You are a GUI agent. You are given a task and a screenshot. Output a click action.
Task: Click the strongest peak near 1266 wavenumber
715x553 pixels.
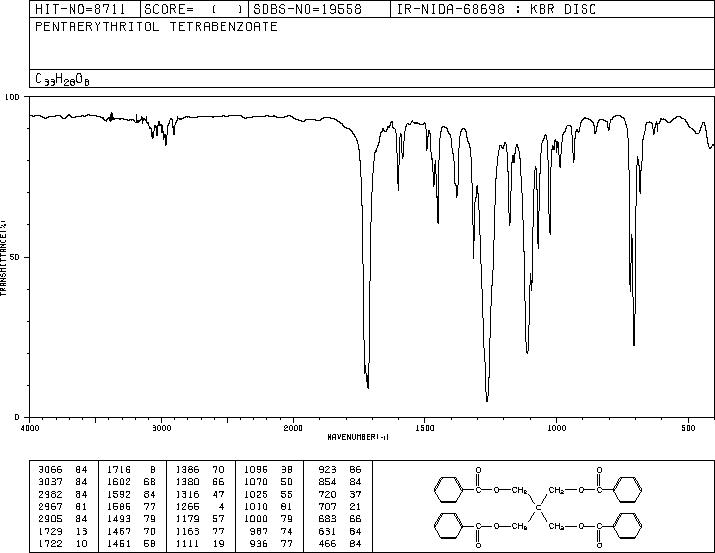pos(487,400)
